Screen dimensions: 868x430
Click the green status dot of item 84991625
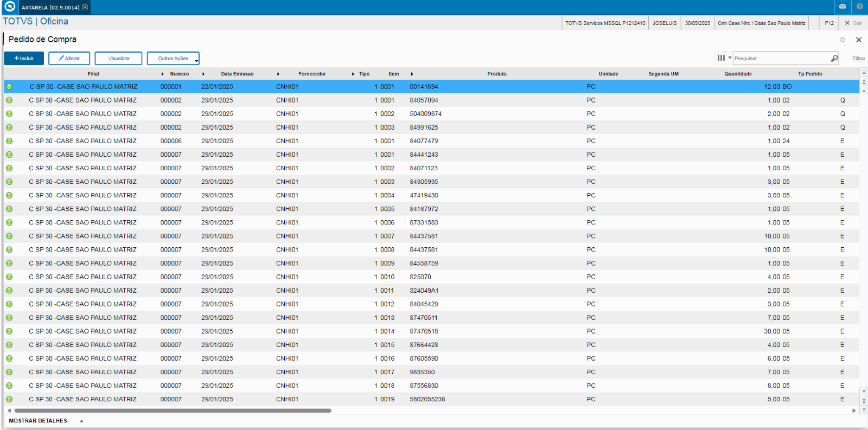9,127
